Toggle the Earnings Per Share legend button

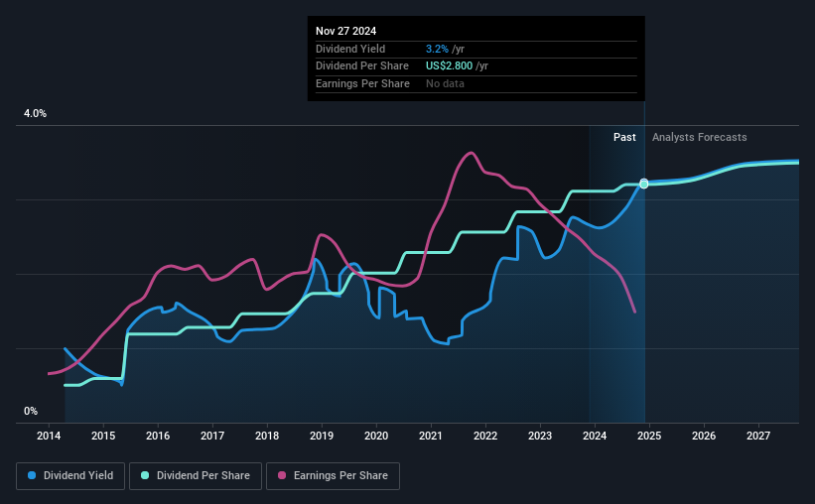tap(333, 476)
